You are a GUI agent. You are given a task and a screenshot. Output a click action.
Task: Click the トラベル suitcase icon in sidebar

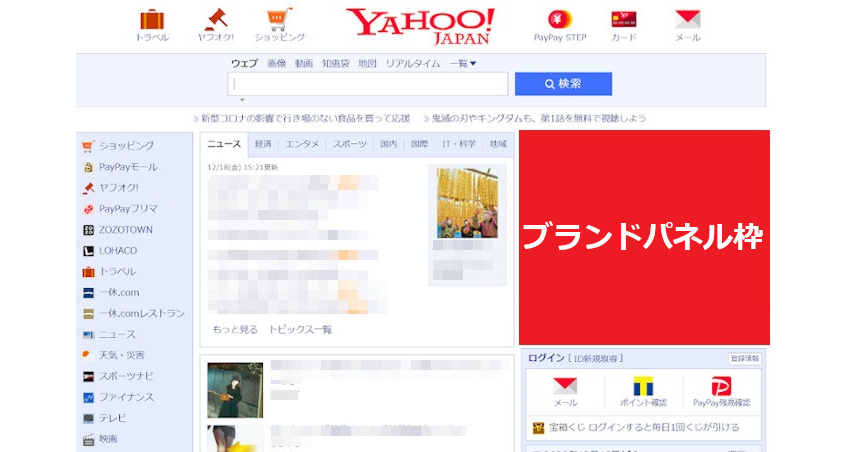pyautogui.click(x=88, y=272)
